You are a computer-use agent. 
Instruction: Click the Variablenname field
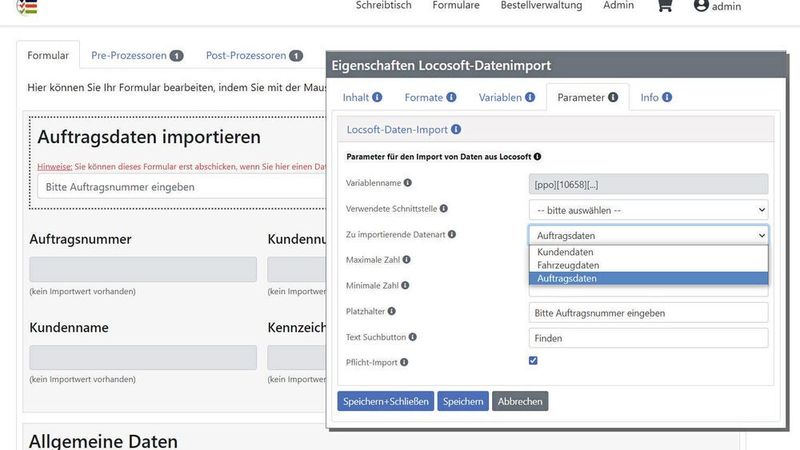pos(648,184)
